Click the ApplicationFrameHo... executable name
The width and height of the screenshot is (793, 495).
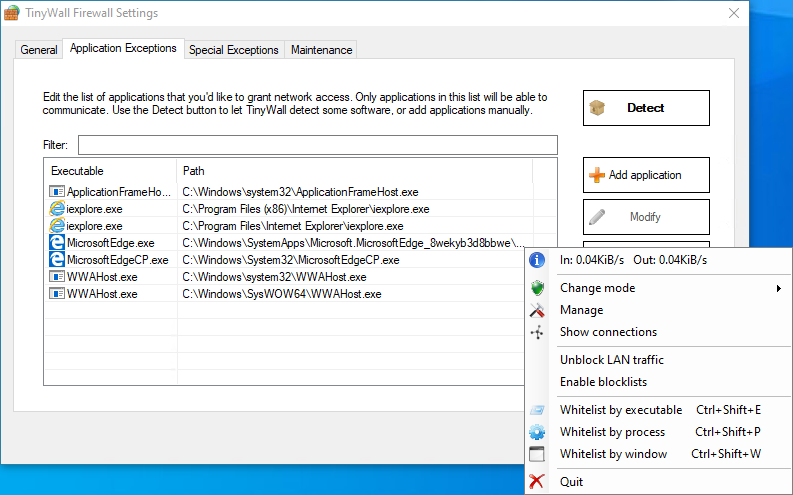[x=119, y=192]
